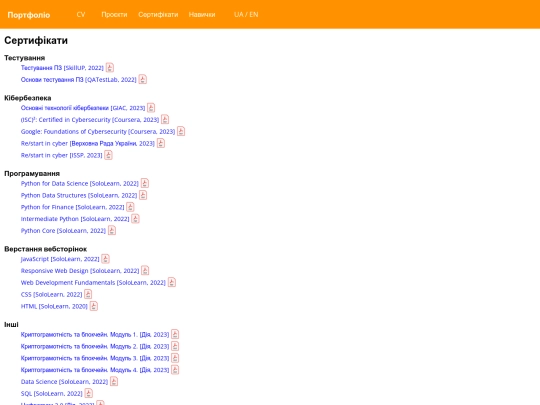Open PDF icon next to CSS SoloLearn
Viewport: 540px width, 405px height.
point(88,294)
